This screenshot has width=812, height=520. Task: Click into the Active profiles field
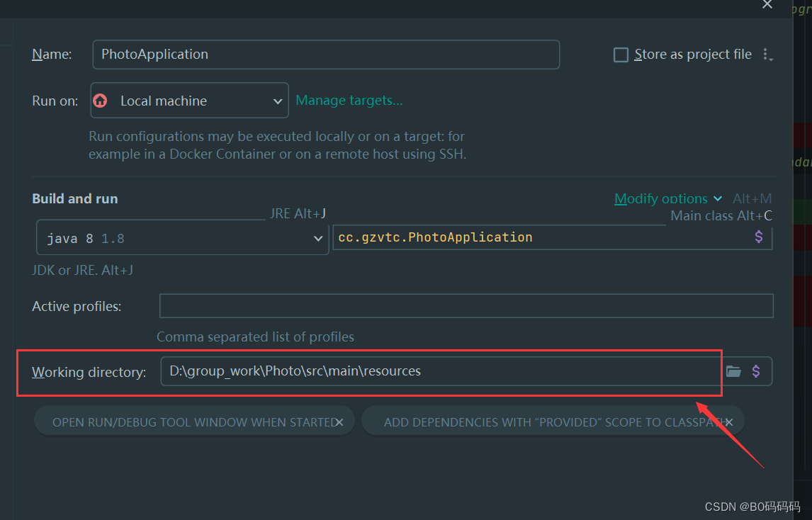(466, 306)
